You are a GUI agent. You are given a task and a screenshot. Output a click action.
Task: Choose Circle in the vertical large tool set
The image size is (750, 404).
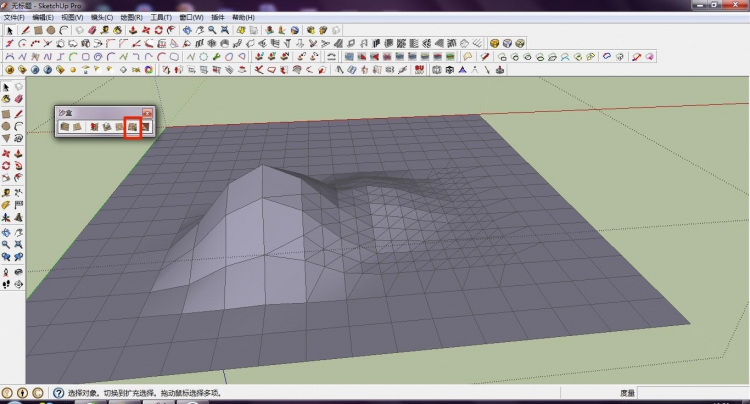pos(6,126)
